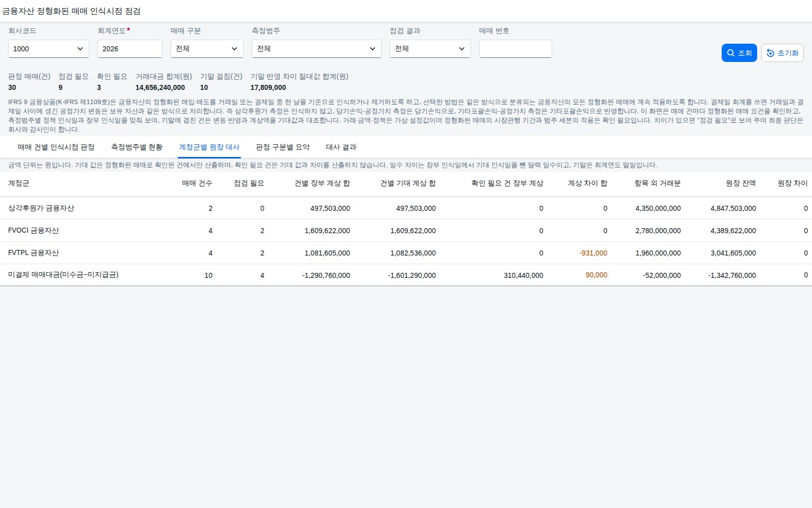Click the 90,000 difference value
The width and height of the screenshot is (812, 508).
click(596, 275)
